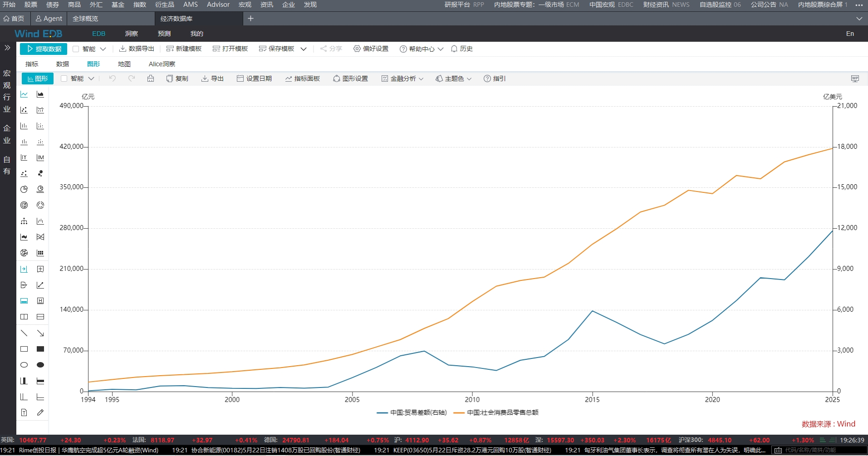
Task: Click the undo arrow icon
Action: pos(113,78)
